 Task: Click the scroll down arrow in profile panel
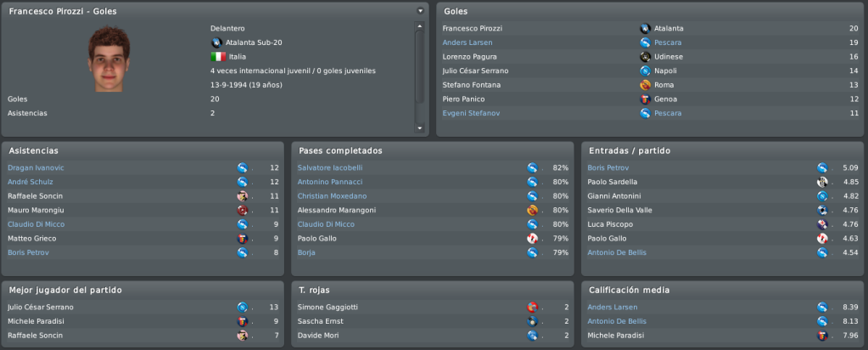point(420,128)
